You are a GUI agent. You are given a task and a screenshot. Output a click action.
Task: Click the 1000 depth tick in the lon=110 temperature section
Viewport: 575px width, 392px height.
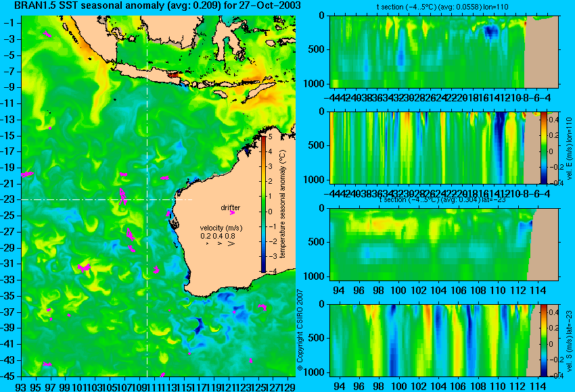point(314,84)
